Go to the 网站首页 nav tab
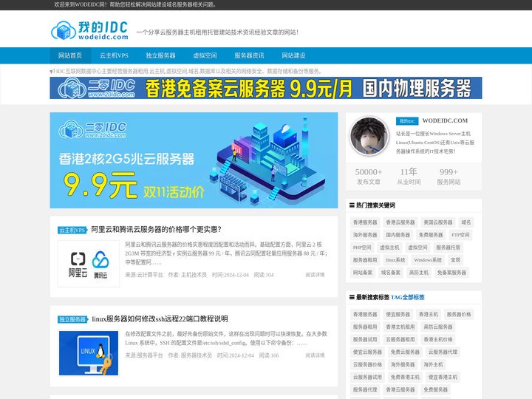 (x=70, y=55)
